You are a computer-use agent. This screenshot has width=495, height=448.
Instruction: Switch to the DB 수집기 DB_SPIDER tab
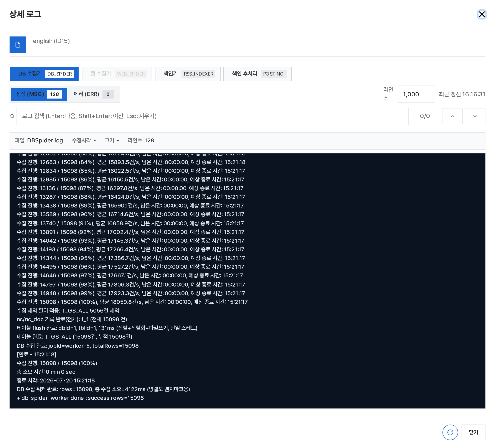44,74
